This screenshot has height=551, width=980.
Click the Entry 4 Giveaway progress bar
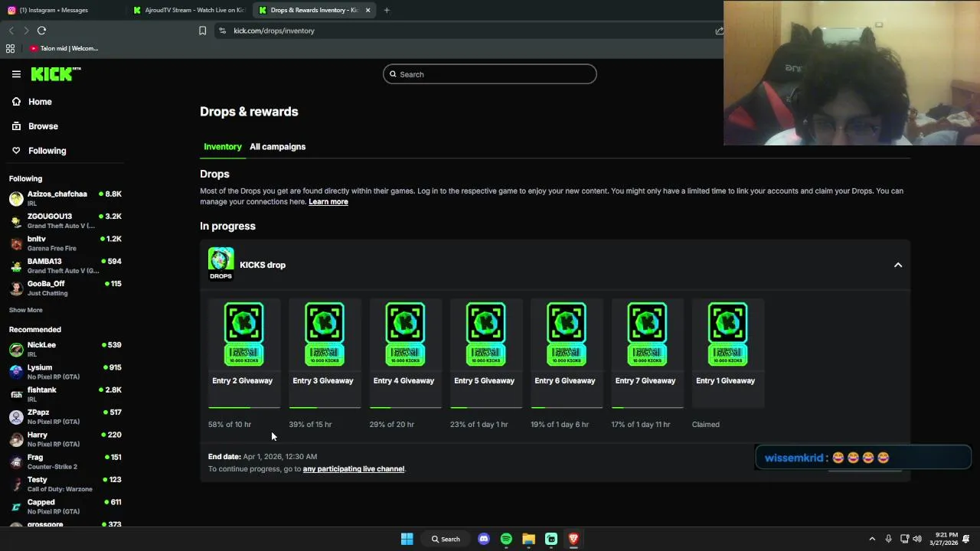coord(405,408)
